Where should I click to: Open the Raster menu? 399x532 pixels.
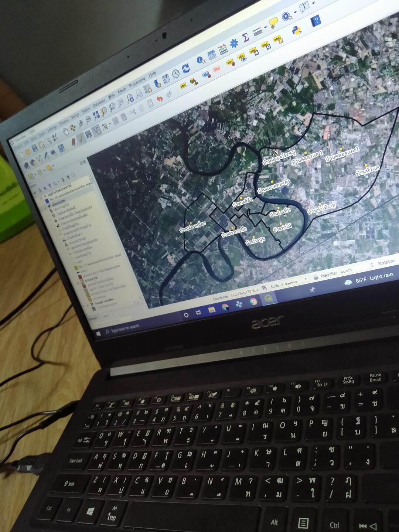[86, 110]
